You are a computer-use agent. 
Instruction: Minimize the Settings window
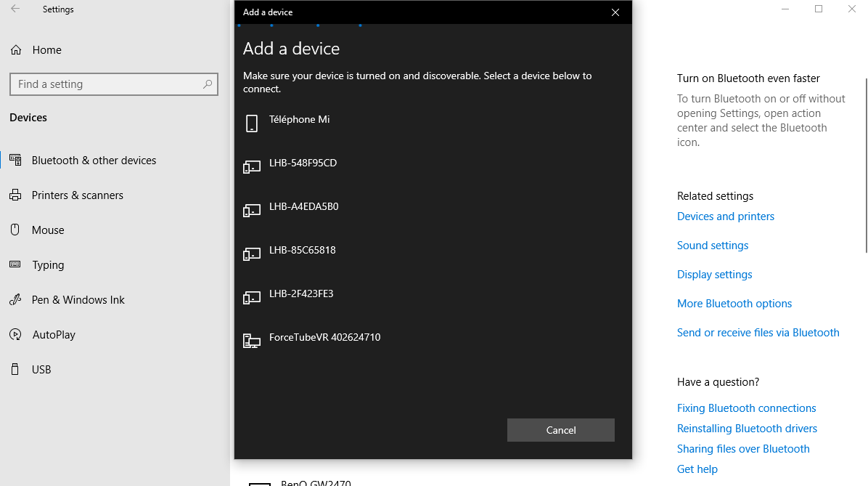click(x=785, y=9)
